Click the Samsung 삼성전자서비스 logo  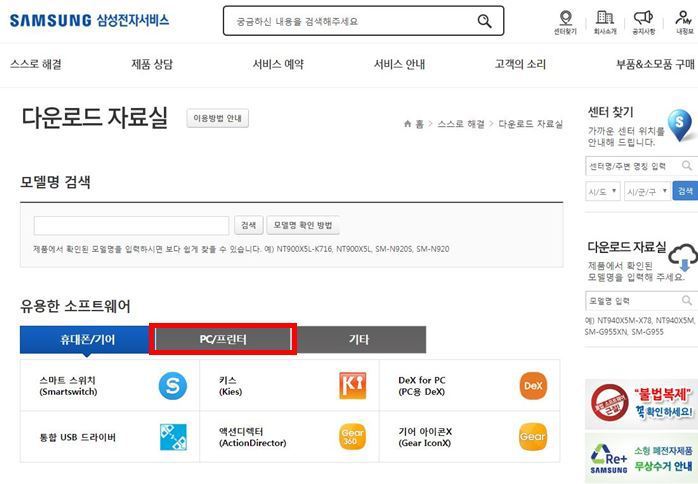(x=89, y=20)
